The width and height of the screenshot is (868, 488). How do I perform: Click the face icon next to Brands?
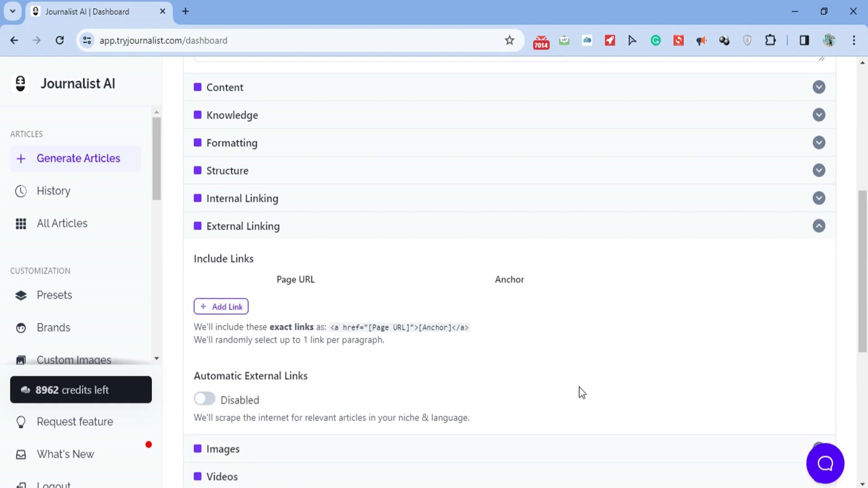[21, 328]
